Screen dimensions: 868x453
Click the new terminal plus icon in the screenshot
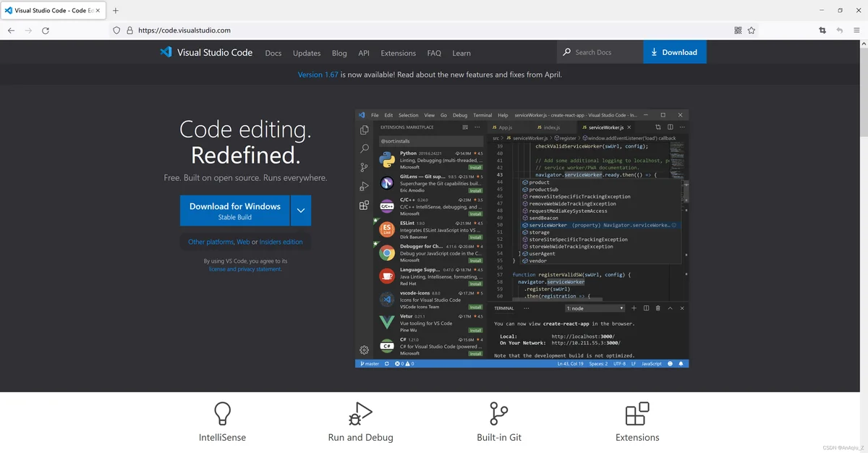(x=634, y=308)
